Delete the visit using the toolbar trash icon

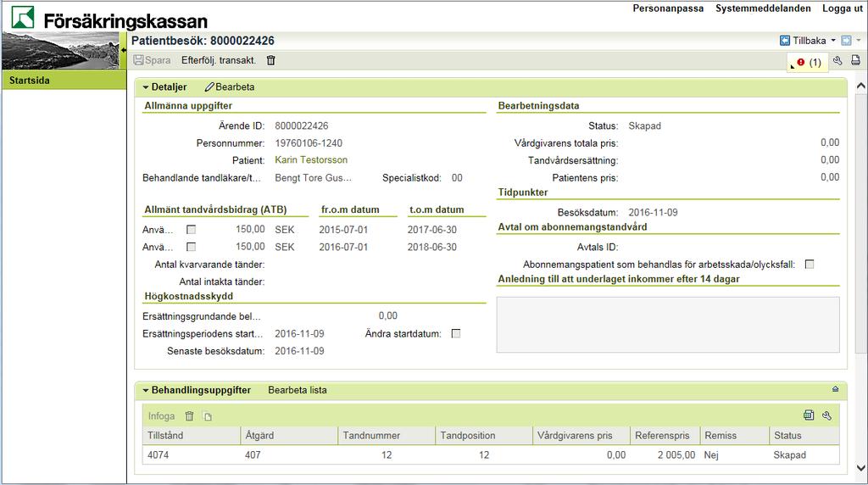[270, 60]
